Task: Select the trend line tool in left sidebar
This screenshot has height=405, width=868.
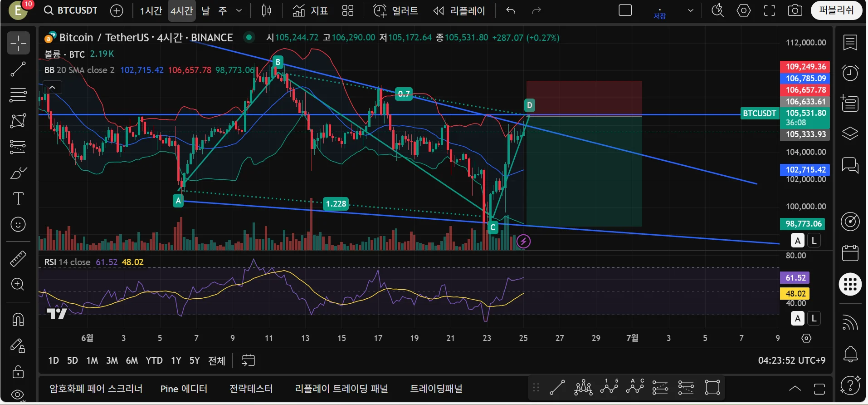Action: point(18,69)
